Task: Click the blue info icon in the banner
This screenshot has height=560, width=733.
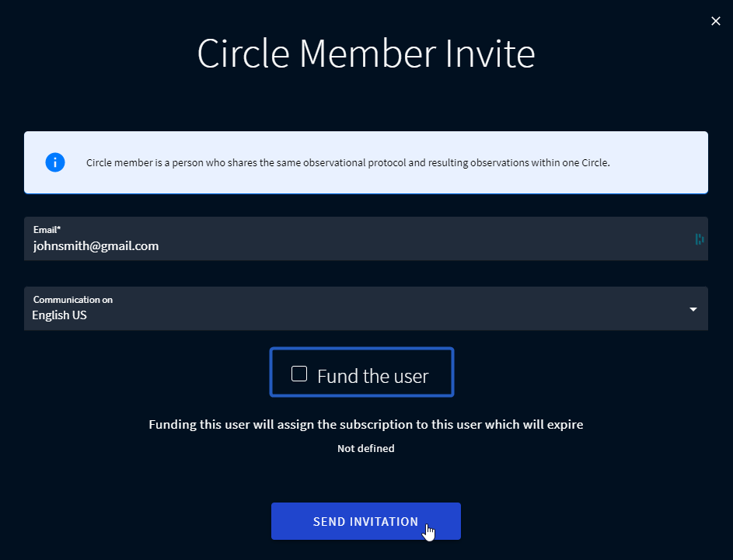Action: [x=54, y=162]
